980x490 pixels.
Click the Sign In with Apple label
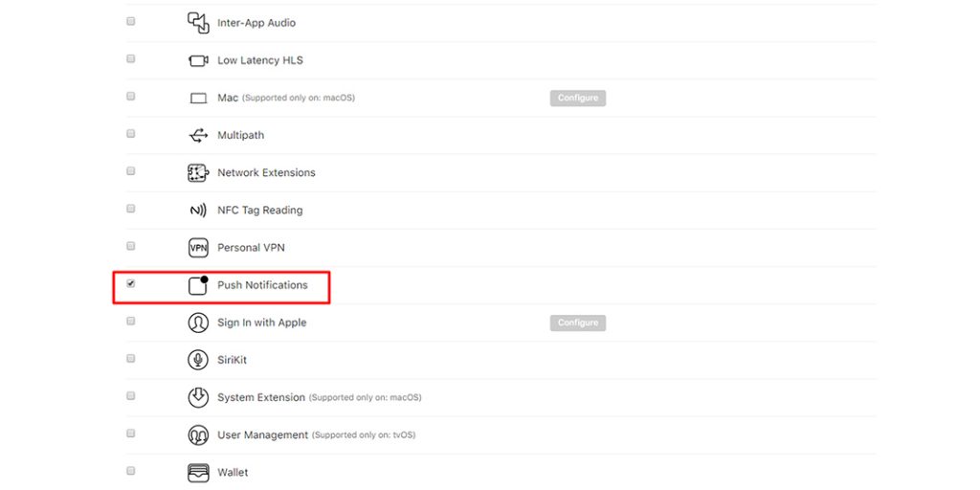(262, 323)
